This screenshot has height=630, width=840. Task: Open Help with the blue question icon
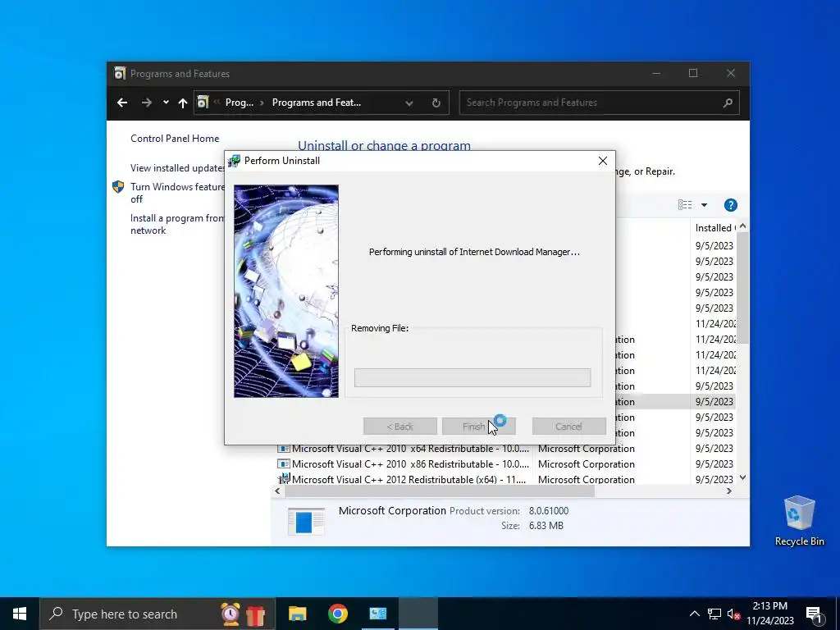(730, 204)
